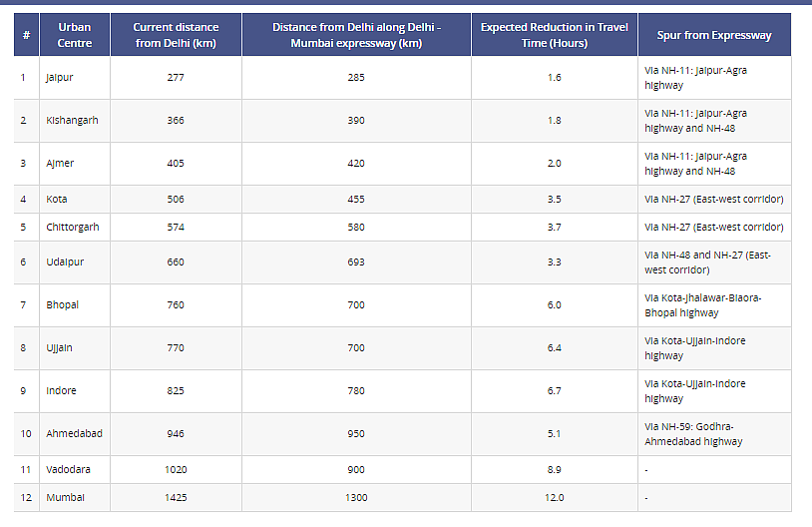Click current distance value 1425
The width and height of the screenshot is (812, 527).
click(176, 497)
